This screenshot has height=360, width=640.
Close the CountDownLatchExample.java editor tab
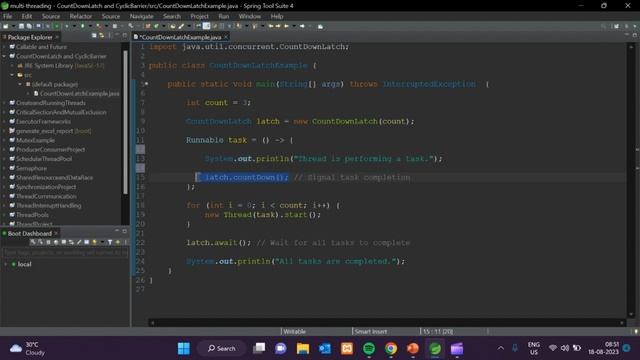point(226,37)
